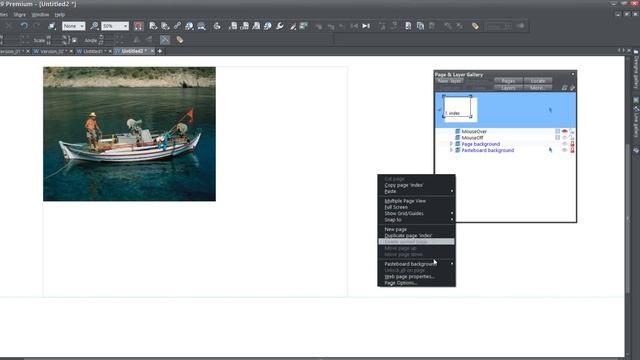640x360 pixels.
Task: Click the Pages button in gallery
Action: click(508, 81)
